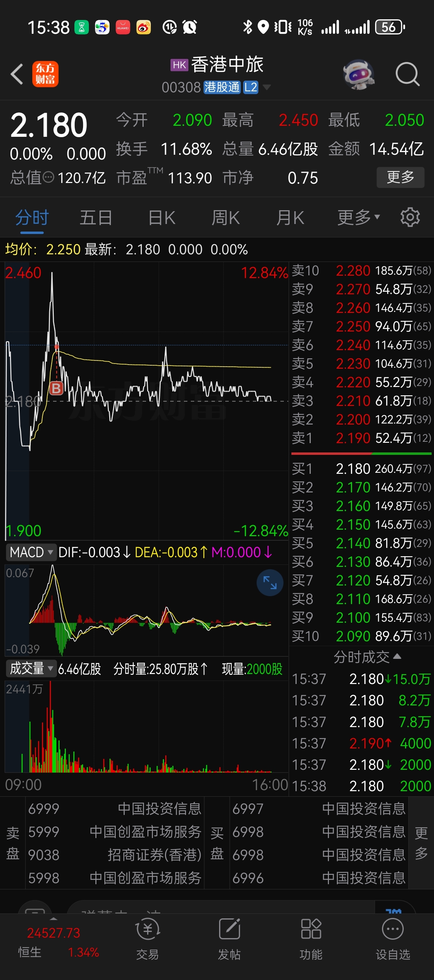Image resolution: width=434 pixels, height=980 pixels.
Task: Tap the Weibo icon in status bar
Action: 143,27
